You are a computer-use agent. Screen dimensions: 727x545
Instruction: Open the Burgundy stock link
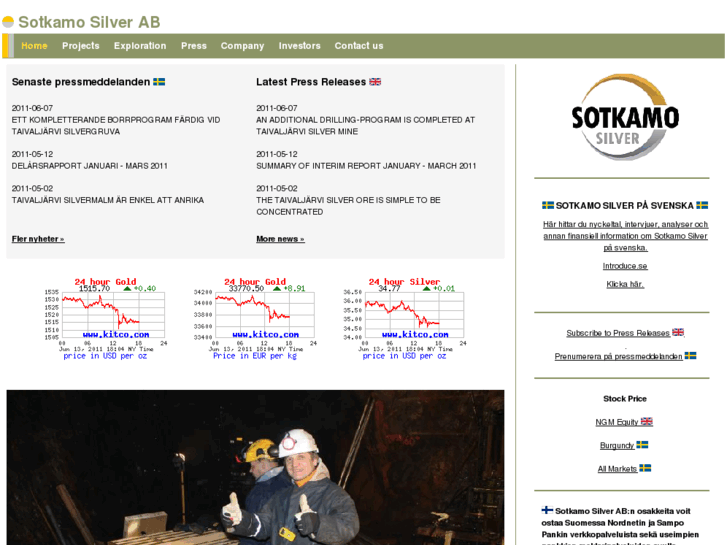(x=617, y=445)
